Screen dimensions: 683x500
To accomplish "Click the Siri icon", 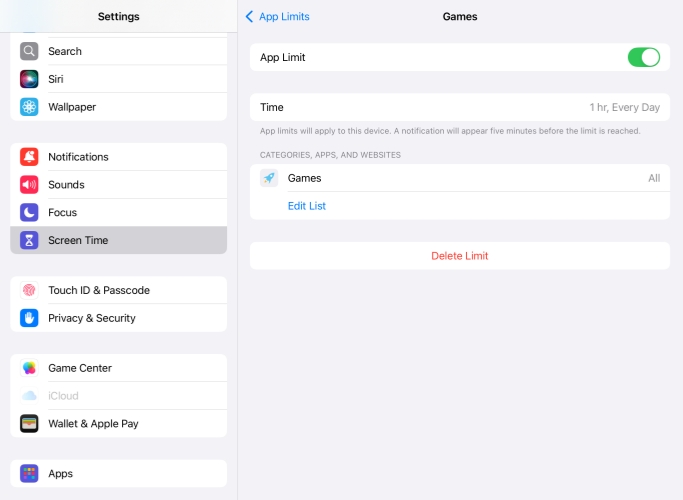I will [29, 79].
